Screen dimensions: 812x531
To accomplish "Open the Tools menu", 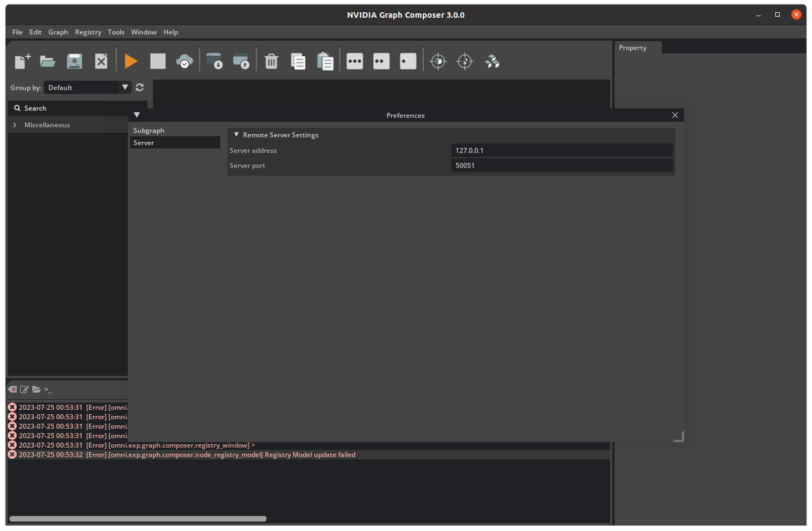I will (116, 32).
